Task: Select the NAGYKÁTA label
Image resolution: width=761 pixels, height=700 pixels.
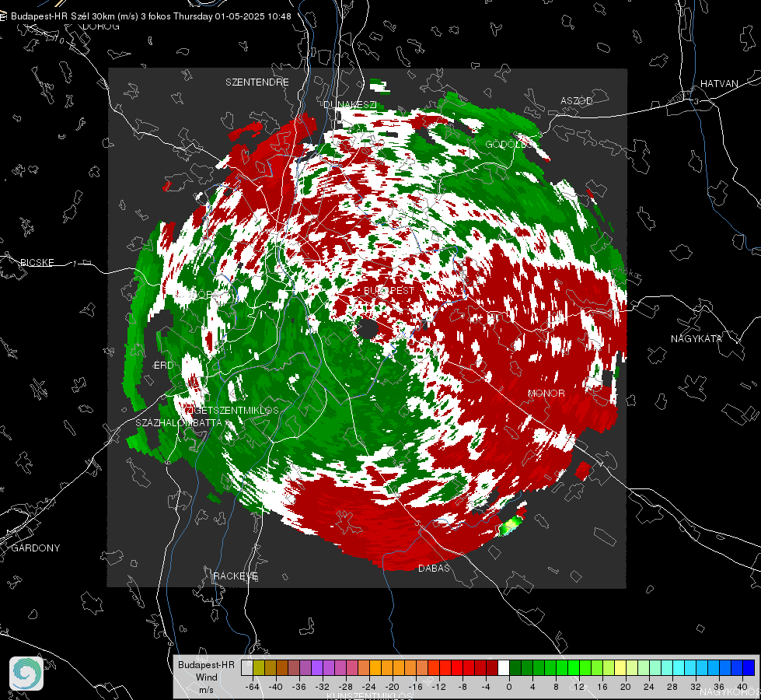Action: click(696, 338)
